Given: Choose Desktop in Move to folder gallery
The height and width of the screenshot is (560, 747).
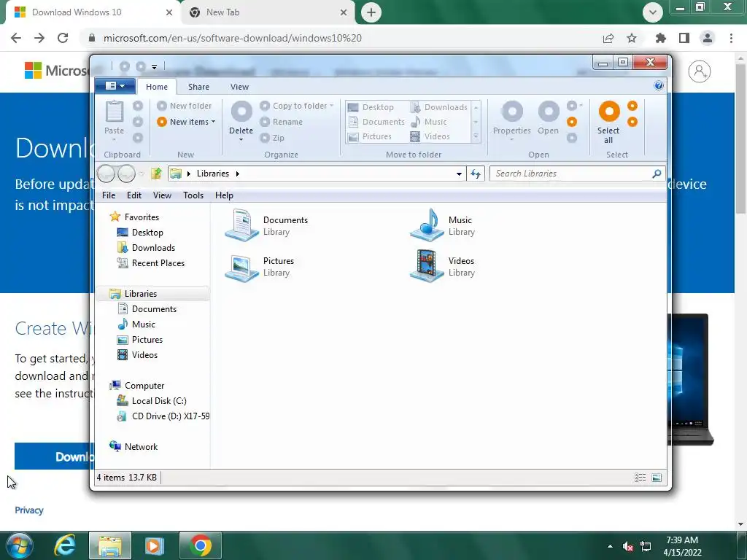Looking at the screenshot, I should (371, 107).
